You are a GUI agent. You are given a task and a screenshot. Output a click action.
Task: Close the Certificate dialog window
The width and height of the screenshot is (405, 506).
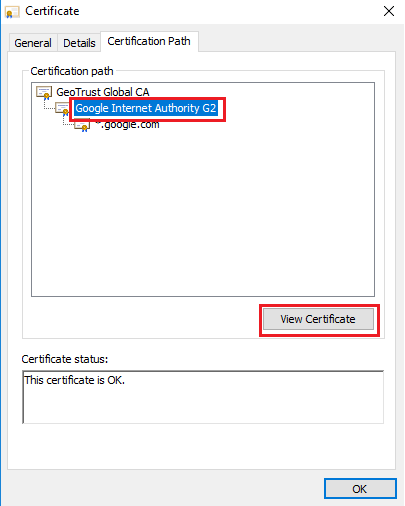(389, 11)
